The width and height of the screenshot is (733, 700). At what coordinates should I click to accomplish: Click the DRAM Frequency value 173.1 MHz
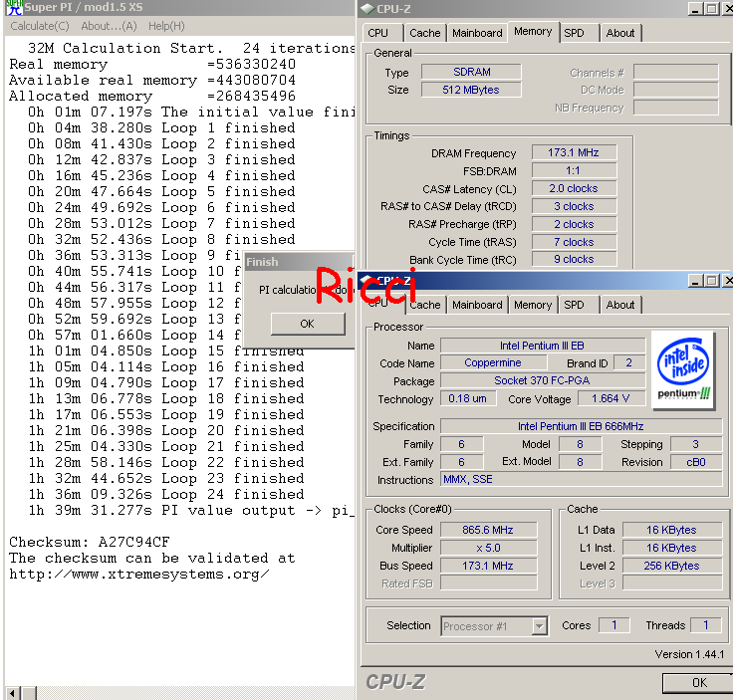tap(574, 152)
